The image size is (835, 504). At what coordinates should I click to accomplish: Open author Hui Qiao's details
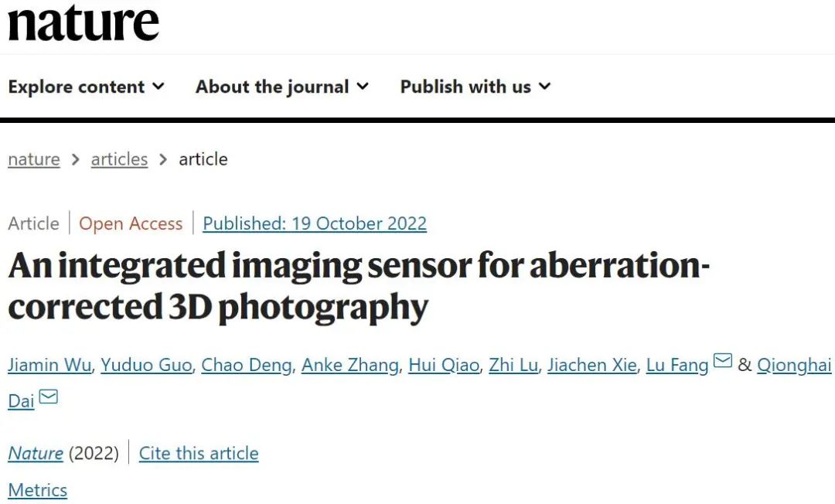(444, 365)
